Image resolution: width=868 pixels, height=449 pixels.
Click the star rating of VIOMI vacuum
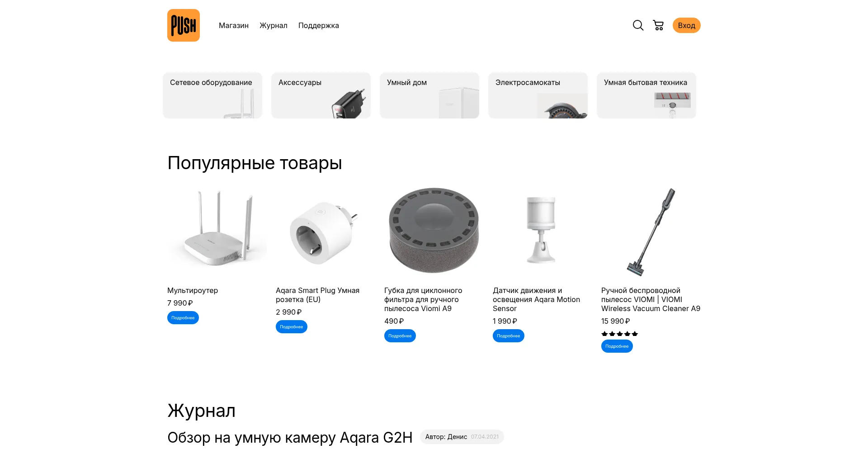point(619,334)
